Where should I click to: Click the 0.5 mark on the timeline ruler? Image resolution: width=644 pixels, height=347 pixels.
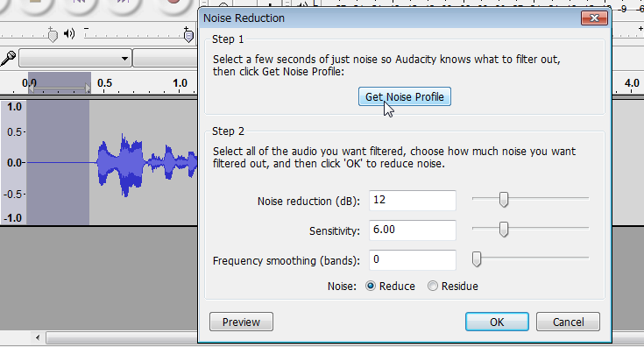(x=104, y=83)
